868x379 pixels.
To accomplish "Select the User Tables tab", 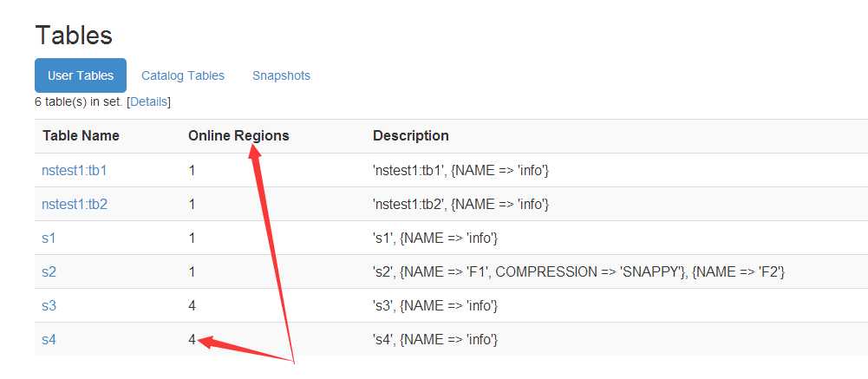I will [81, 75].
